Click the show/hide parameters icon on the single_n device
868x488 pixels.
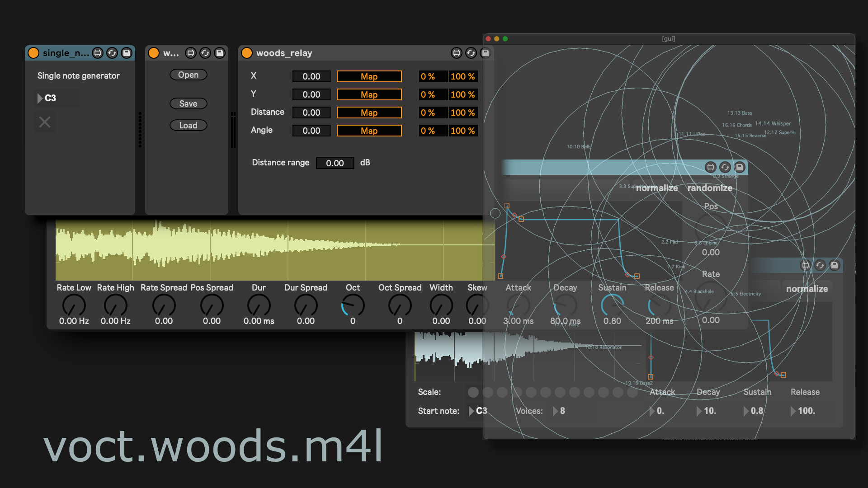(x=98, y=53)
